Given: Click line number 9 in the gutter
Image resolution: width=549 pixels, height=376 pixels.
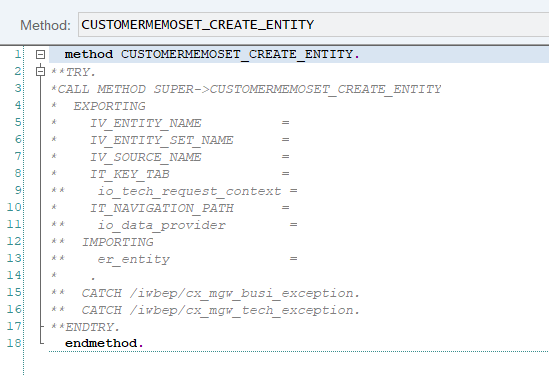Looking at the screenshot, I should click(x=18, y=190).
